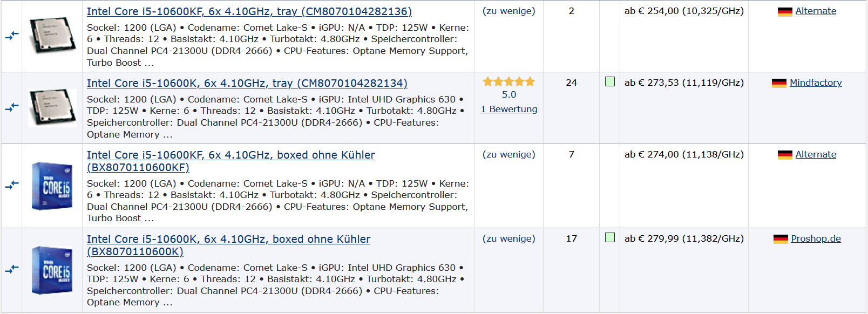
Task: Open Intel Core i5-10600K tray product link
Action: (247, 83)
